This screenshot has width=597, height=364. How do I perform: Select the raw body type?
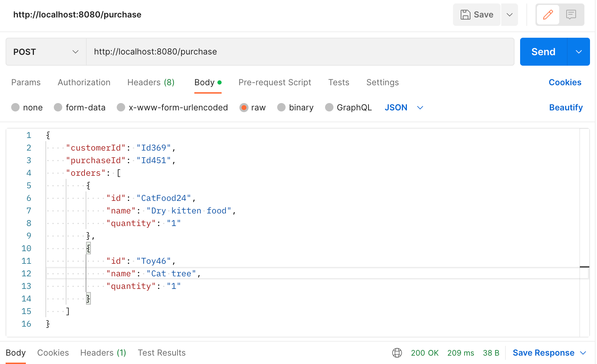click(244, 108)
